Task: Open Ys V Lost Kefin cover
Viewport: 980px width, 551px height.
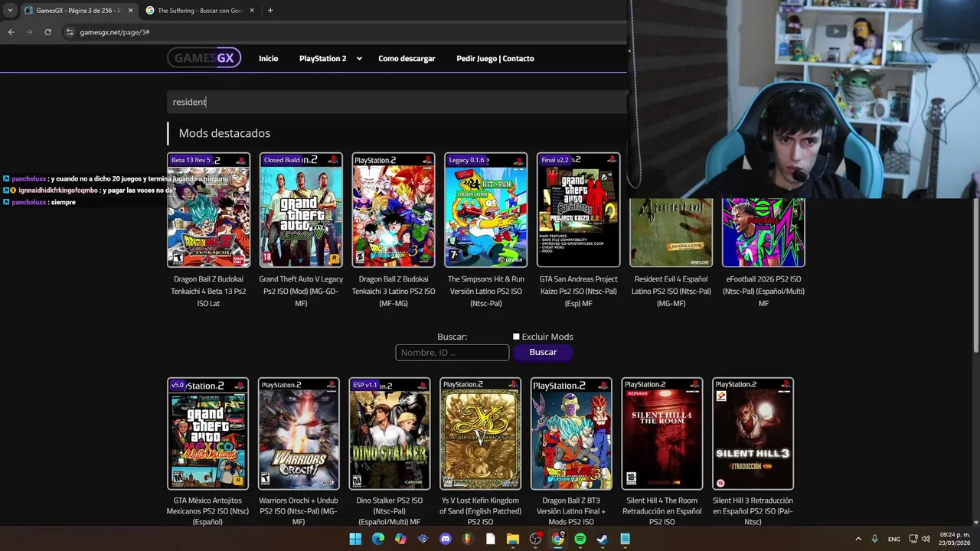Action: point(480,433)
